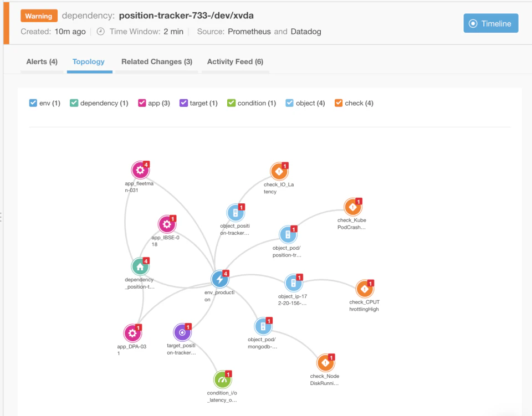Select the condition_i/o_latency node
This screenshot has height=416, width=532.
pos(222,379)
